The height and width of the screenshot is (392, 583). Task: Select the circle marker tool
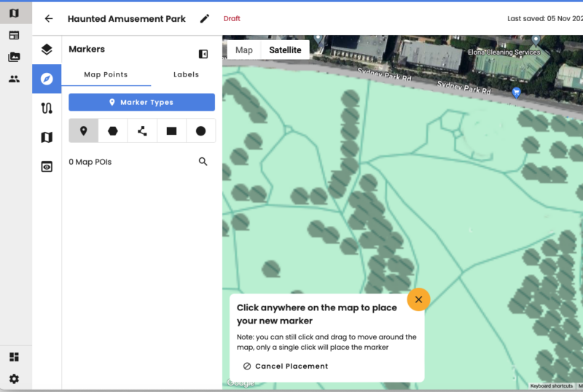pos(200,131)
